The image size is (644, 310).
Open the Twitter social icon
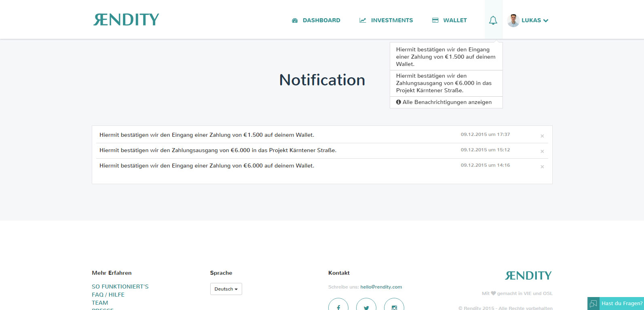coord(366,306)
